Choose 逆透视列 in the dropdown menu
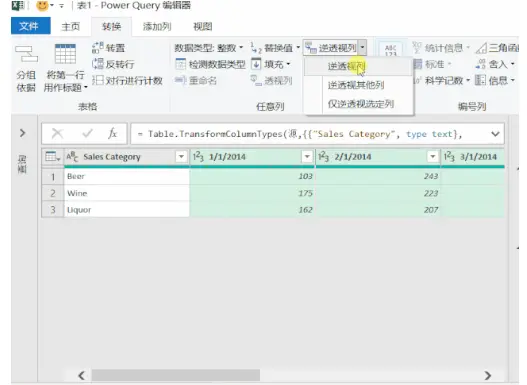Image resolution: width=527 pixels, height=385 pixels. point(358,66)
